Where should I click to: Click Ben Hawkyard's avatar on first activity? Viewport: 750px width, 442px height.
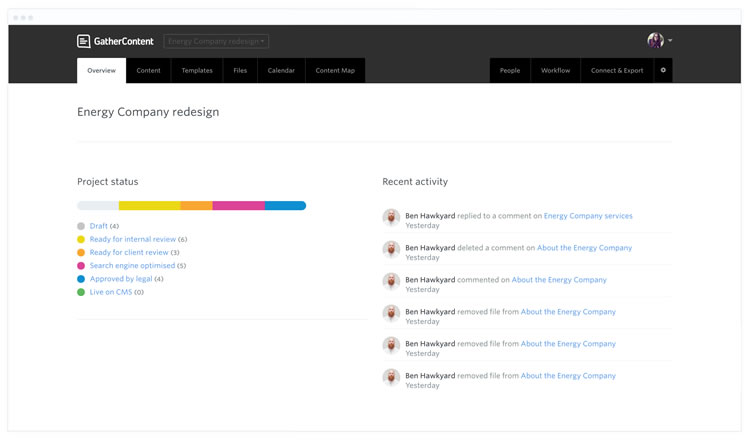pos(391,217)
